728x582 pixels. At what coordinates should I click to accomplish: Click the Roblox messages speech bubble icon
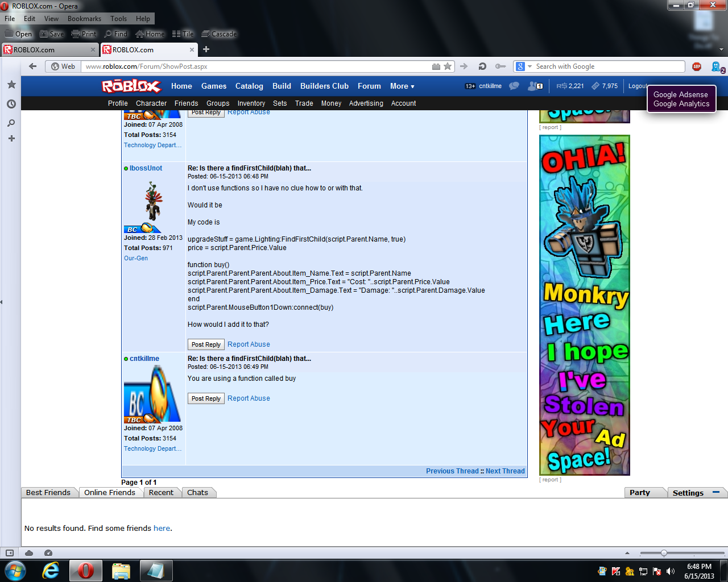click(514, 86)
